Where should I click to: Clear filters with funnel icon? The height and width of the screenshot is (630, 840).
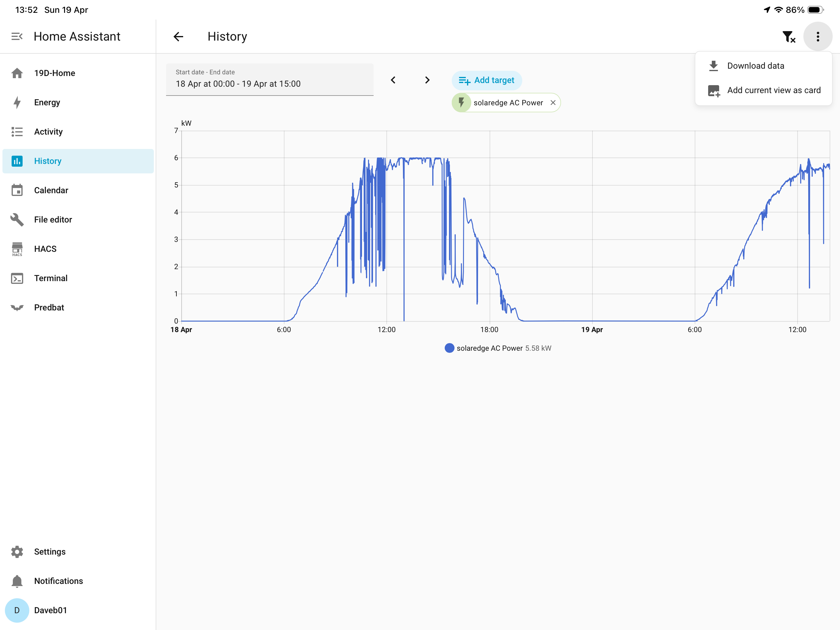pos(789,37)
